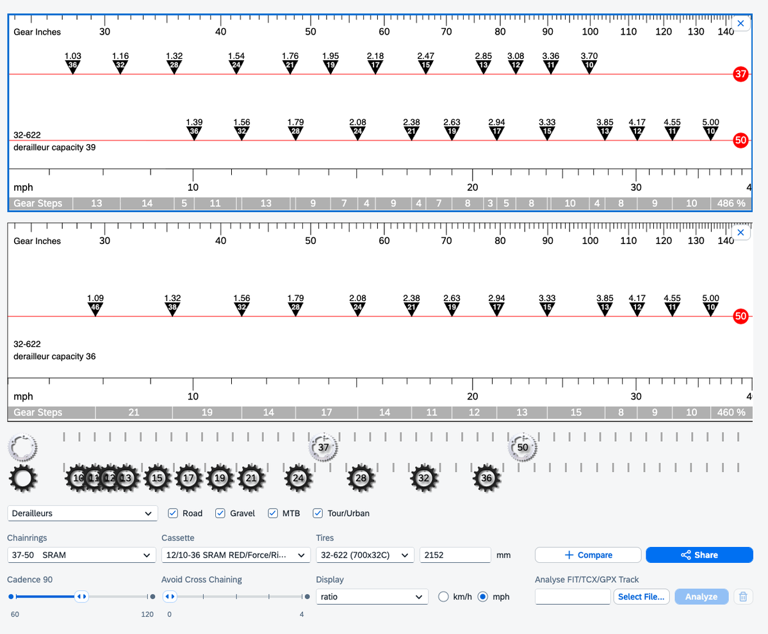768x634 pixels.
Task: Toggle the MTB checkbox
Action: click(272, 513)
